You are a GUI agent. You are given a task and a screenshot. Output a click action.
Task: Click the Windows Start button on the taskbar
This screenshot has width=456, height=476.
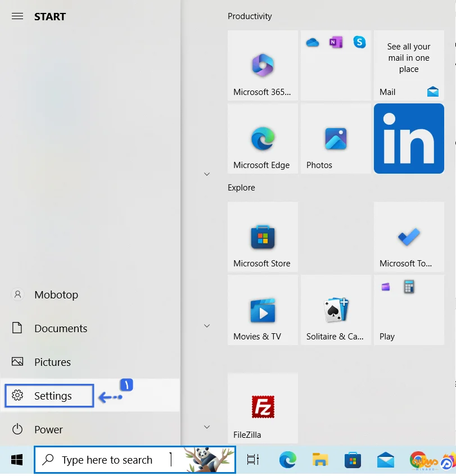coord(17,460)
